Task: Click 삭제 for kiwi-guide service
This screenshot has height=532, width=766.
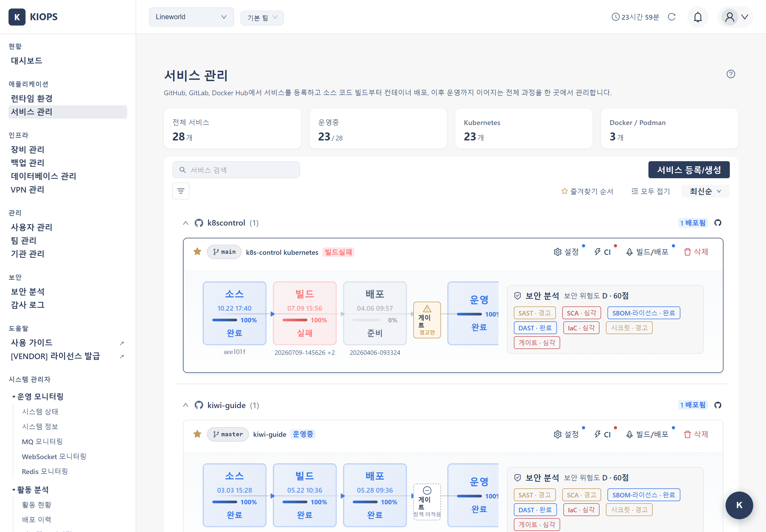Action: pyautogui.click(x=696, y=434)
